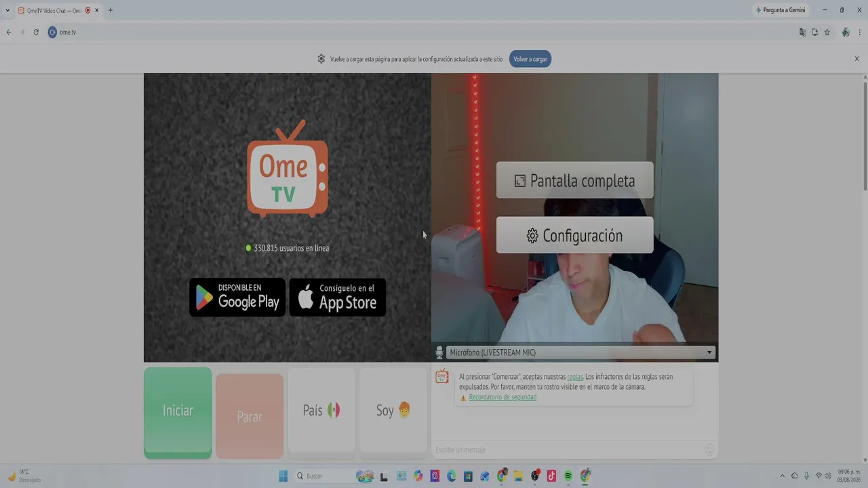Open the Chrome profile avatar
Screen dimensions: 868x488
coord(846,32)
